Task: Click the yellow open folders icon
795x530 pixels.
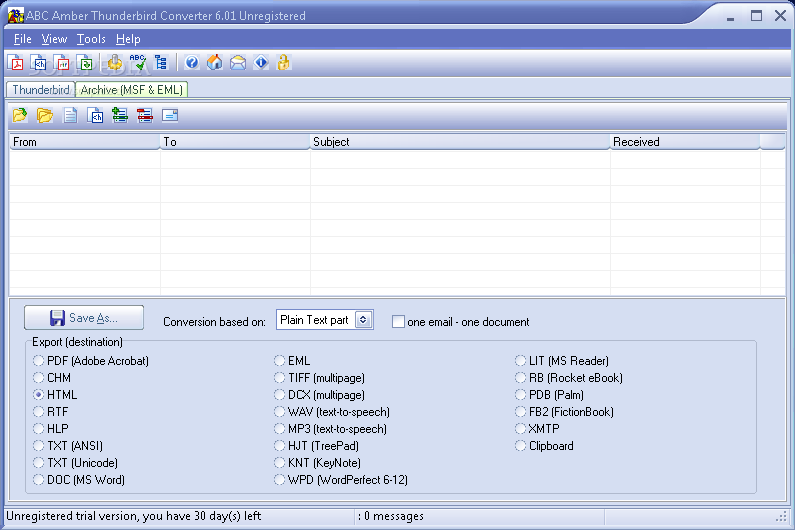Action: tap(45, 116)
